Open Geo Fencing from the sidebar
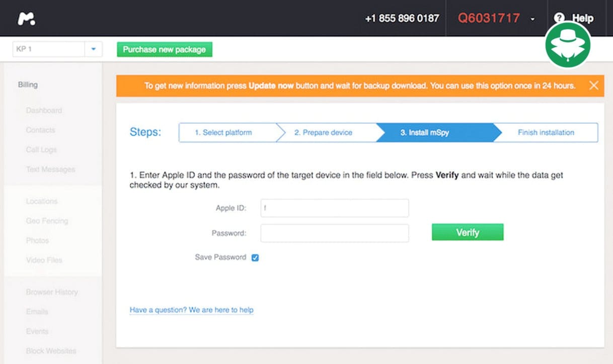 [x=47, y=221]
